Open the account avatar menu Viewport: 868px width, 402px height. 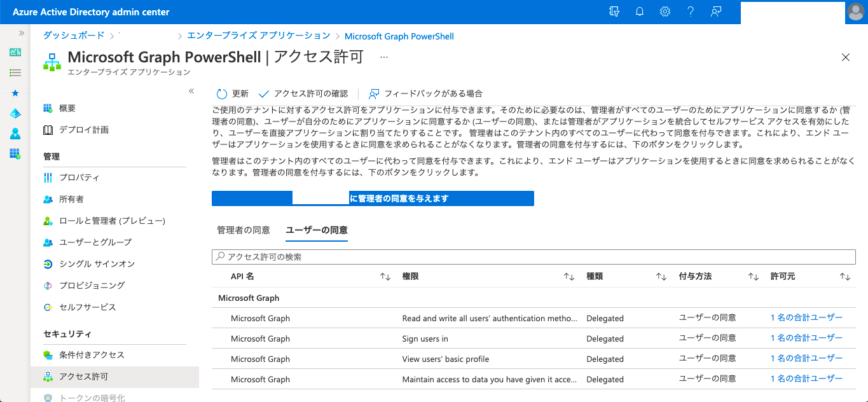click(x=855, y=11)
